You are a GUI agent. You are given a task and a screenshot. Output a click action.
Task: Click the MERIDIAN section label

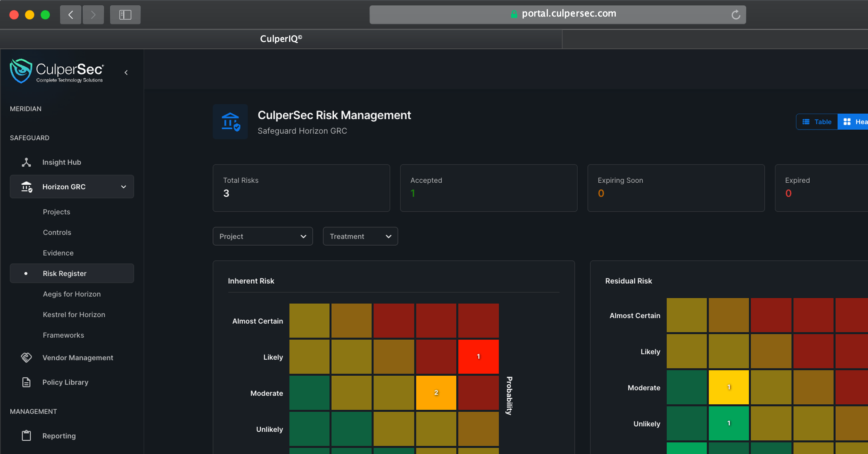point(26,109)
